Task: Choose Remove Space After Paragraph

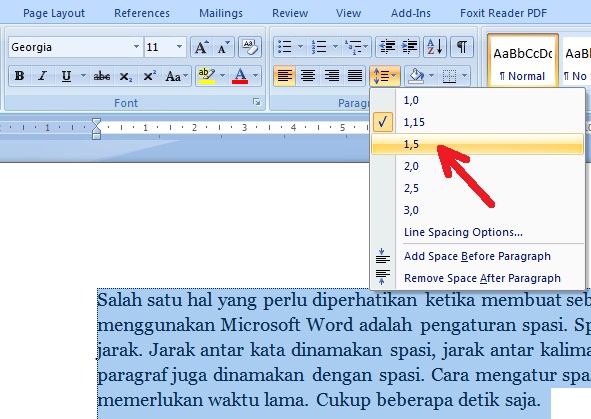Action: (478, 278)
